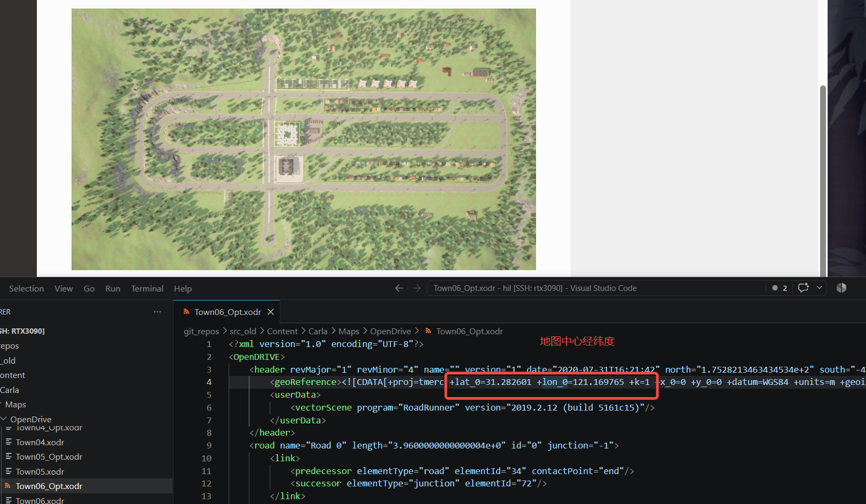Click the geoReference tag on line 4
Screen dimensions: 866x504
tap(305, 382)
